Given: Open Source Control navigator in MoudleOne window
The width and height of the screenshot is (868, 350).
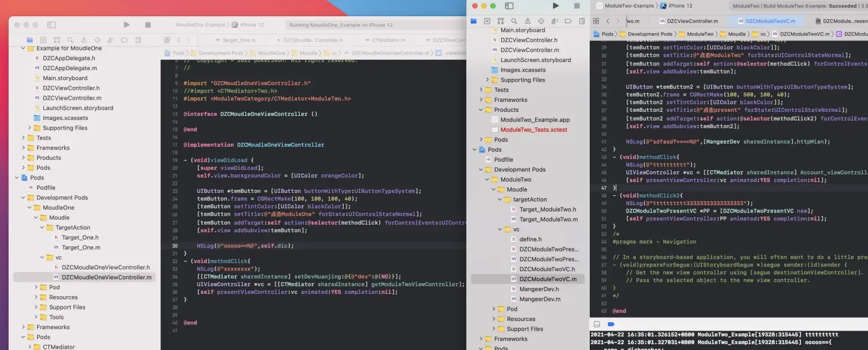Looking at the screenshot, I should [x=43, y=41].
